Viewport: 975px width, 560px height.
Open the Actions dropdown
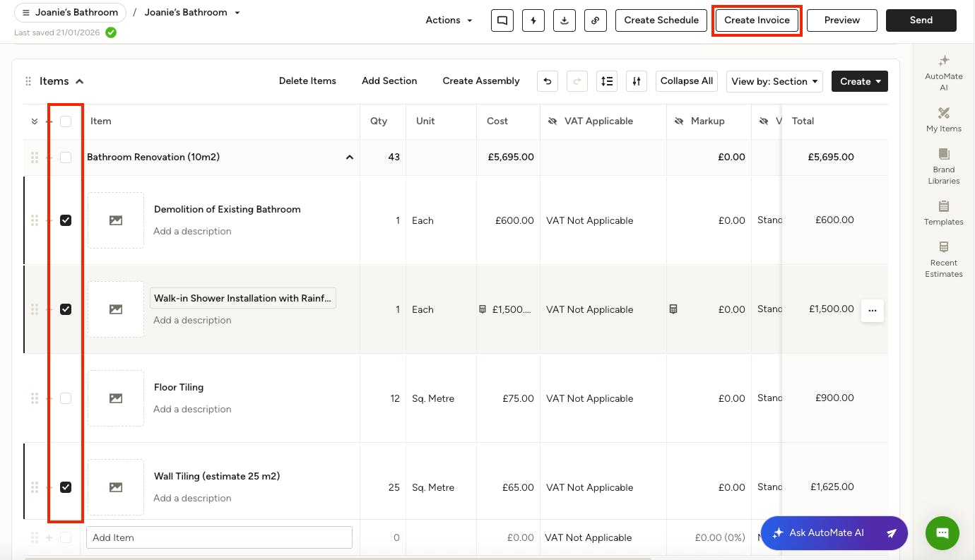449,20
